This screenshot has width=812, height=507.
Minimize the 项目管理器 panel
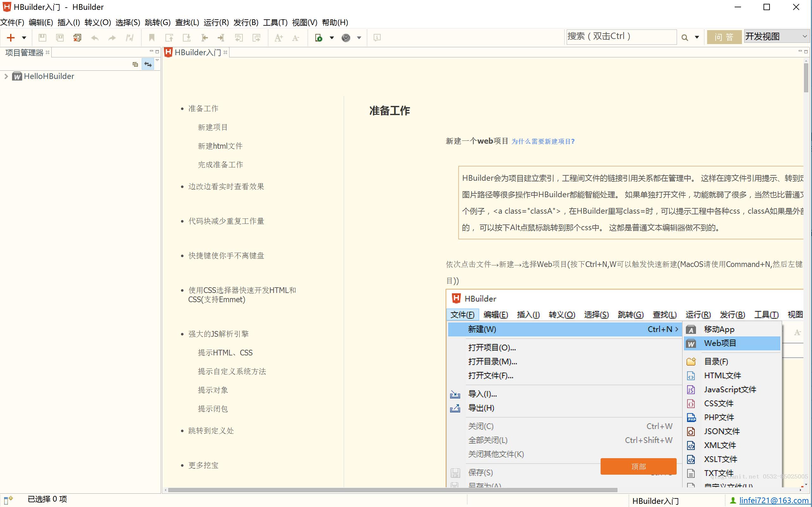coord(151,51)
